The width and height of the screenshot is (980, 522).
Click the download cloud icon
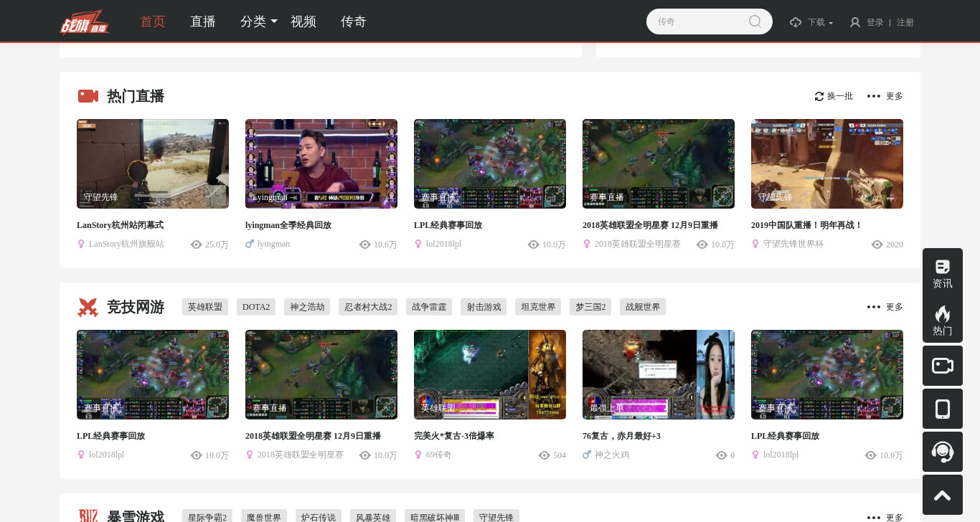coord(796,22)
